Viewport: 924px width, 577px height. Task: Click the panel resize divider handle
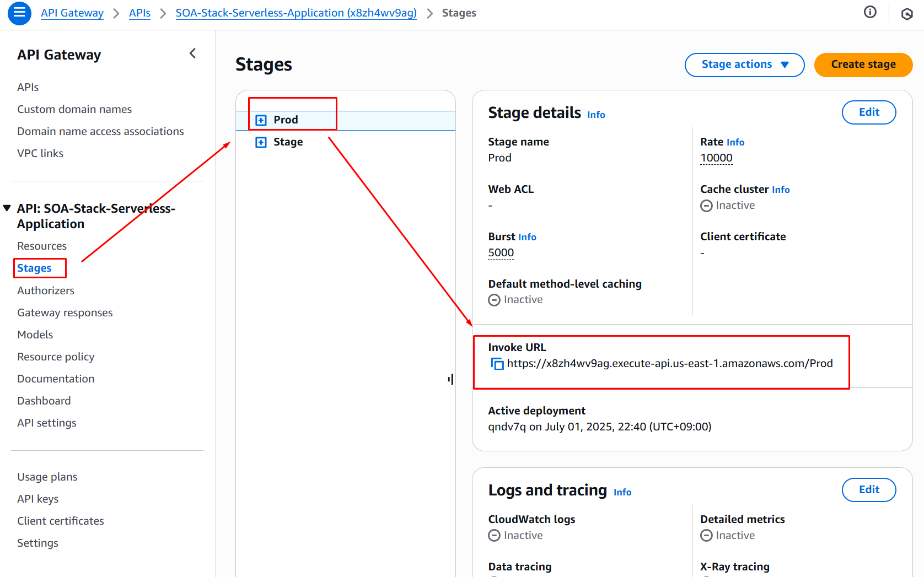pyautogui.click(x=451, y=379)
